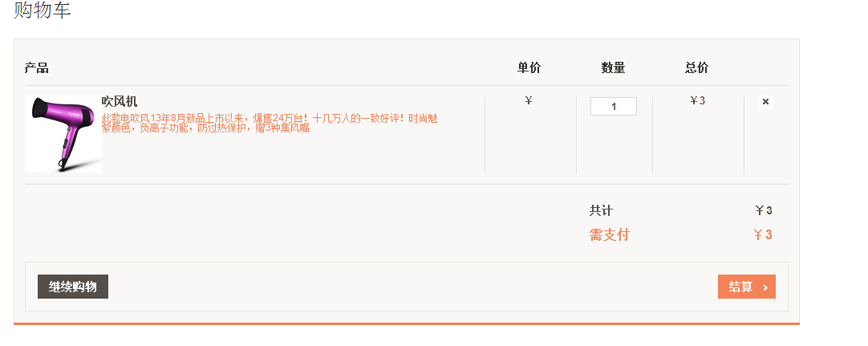Focus the quantity input field
Image resolution: width=868 pixels, height=346 pixels.
pyautogui.click(x=613, y=106)
